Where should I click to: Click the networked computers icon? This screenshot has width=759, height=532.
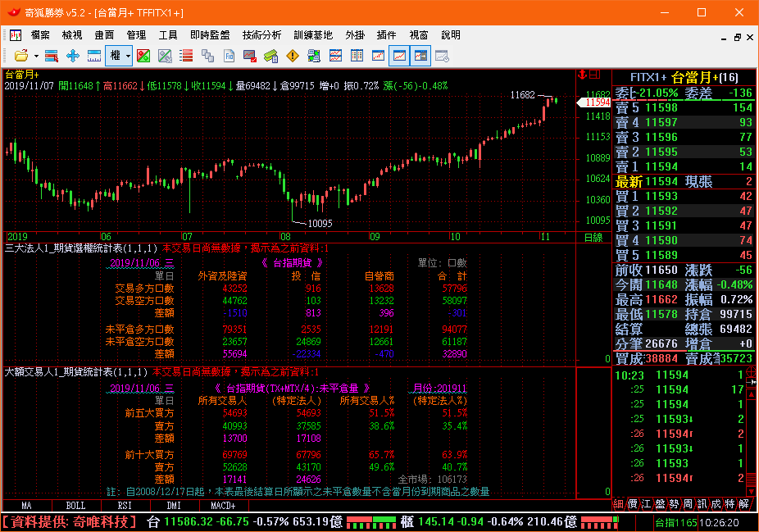[314, 56]
